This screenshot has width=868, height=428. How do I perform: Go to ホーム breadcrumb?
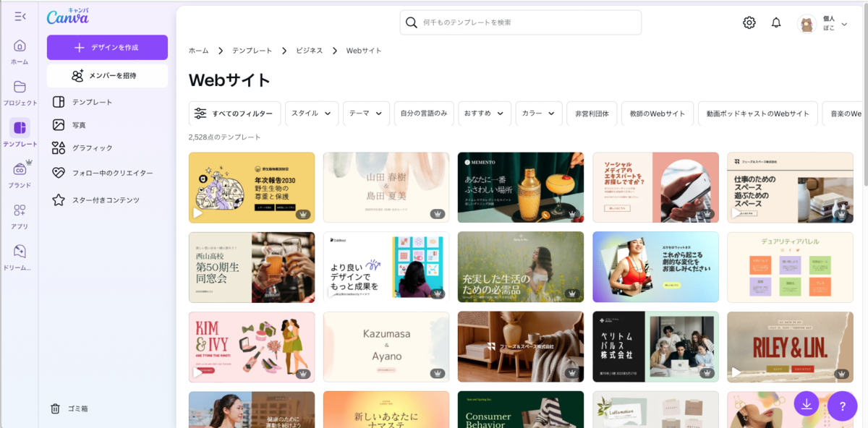point(198,51)
